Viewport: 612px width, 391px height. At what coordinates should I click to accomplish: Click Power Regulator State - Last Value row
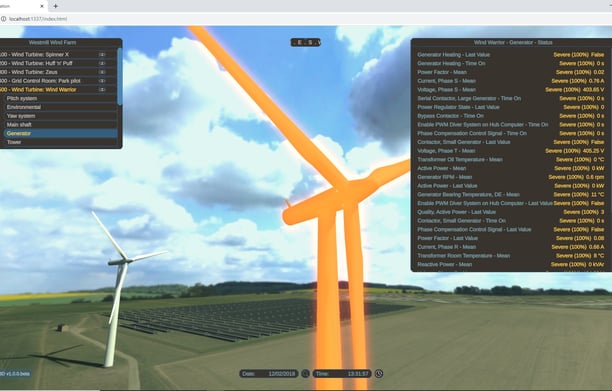pos(511,107)
